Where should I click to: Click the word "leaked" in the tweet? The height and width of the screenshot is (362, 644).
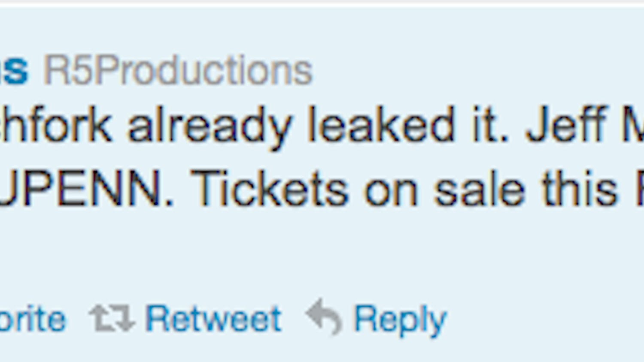point(381,126)
